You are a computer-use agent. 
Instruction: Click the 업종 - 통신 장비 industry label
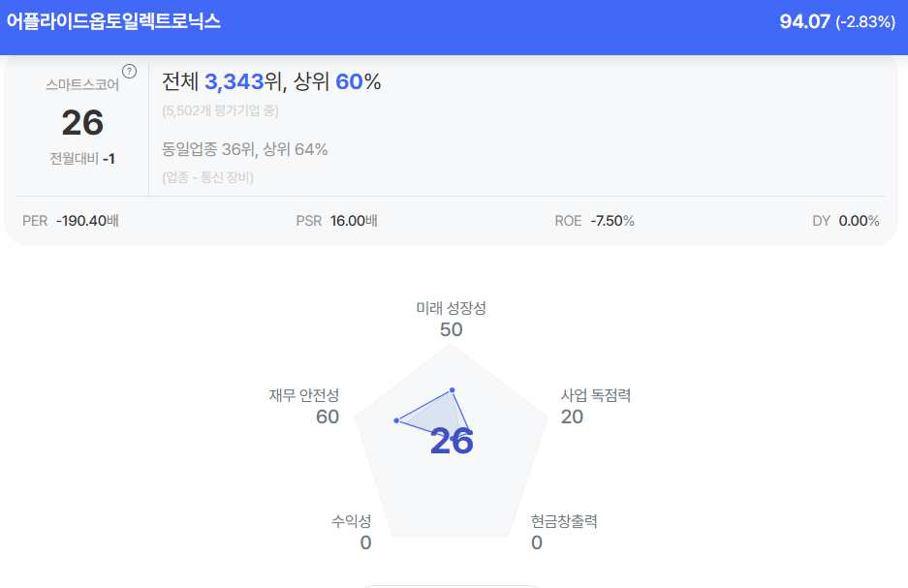207,177
